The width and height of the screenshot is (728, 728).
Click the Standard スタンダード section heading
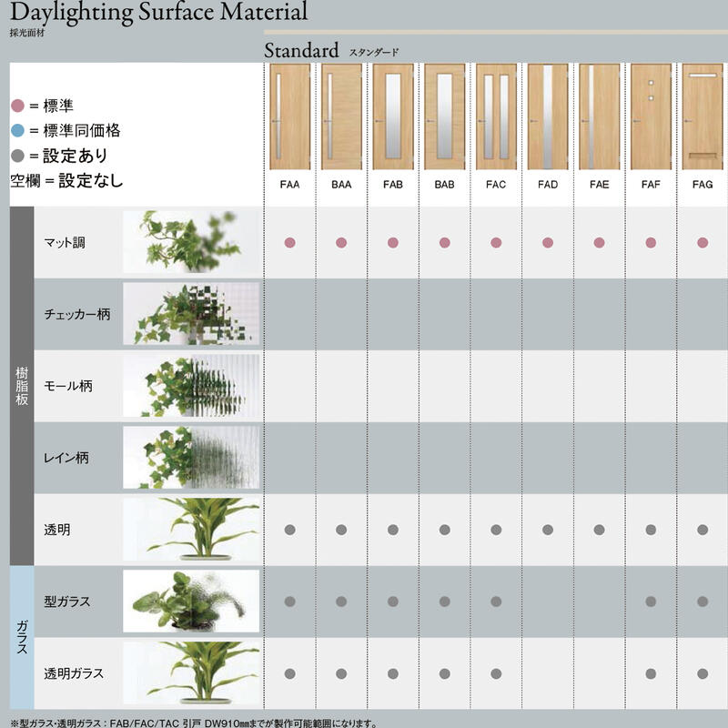tap(331, 51)
